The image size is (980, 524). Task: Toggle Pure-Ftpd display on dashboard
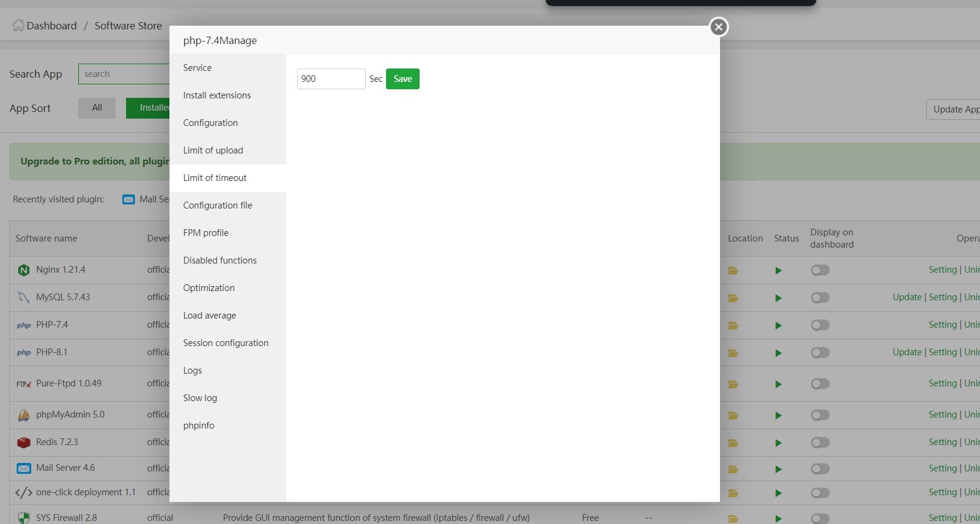point(820,384)
